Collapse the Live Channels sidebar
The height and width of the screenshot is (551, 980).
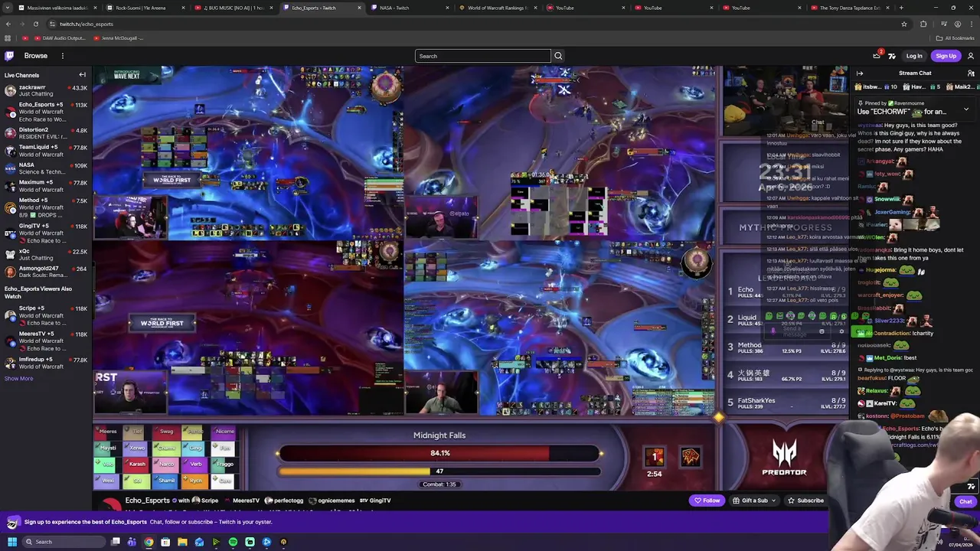(82, 75)
